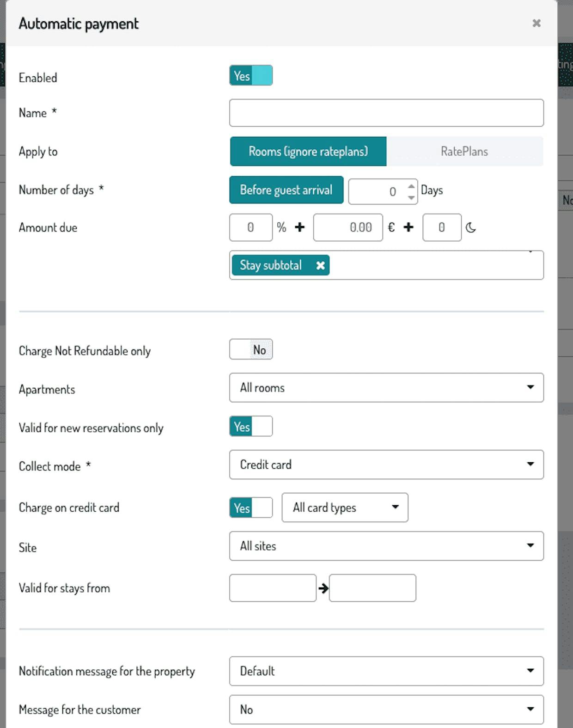Open the Site dropdown
This screenshot has width=573, height=728.
tap(386, 546)
